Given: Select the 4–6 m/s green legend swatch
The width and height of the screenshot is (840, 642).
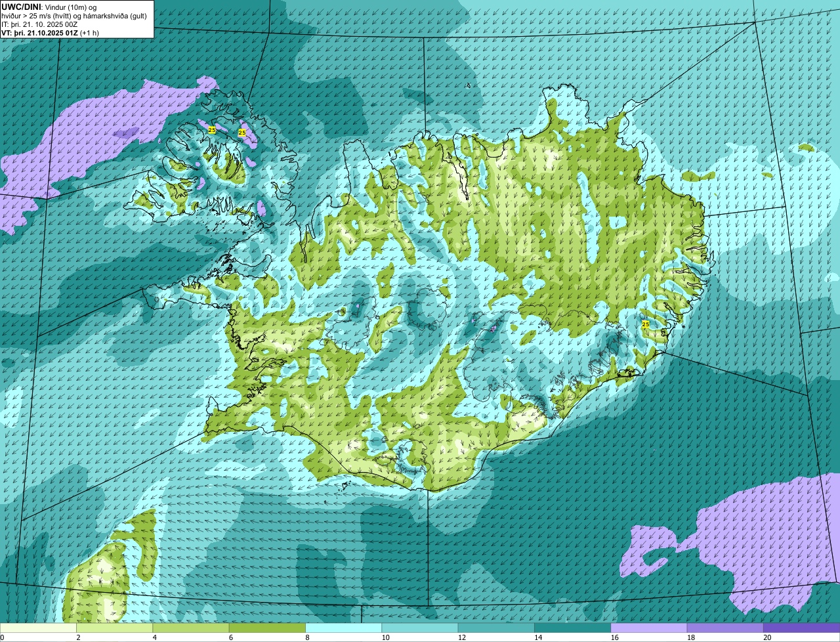Looking at the screenshot, I should click(191, 628).
